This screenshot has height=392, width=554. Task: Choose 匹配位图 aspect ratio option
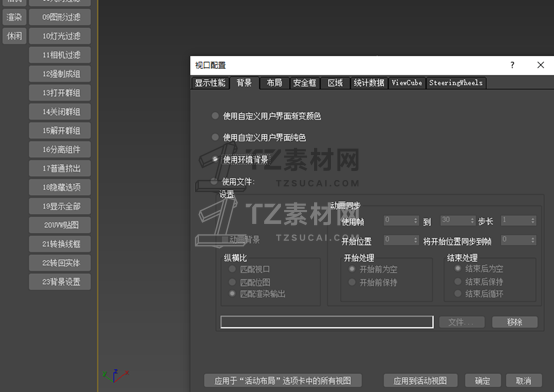click(x=232, y=282)
